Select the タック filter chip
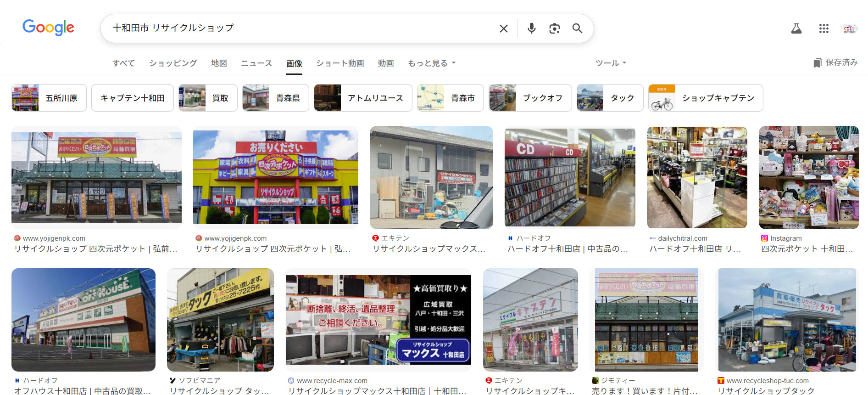The height and width of the screenshot is (395, 868). [610, 98]
